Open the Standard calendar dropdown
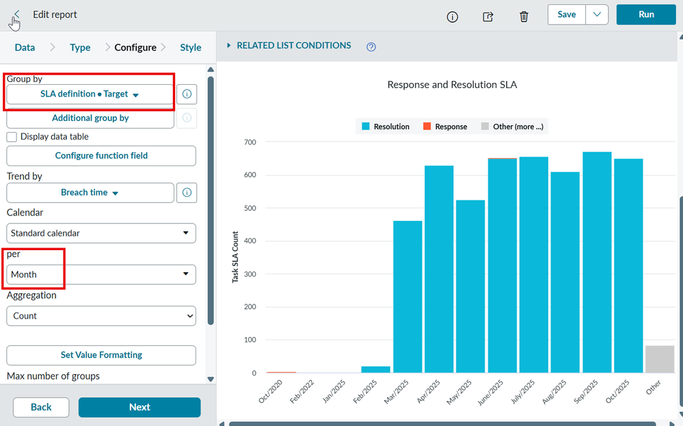 coord(101,233)
